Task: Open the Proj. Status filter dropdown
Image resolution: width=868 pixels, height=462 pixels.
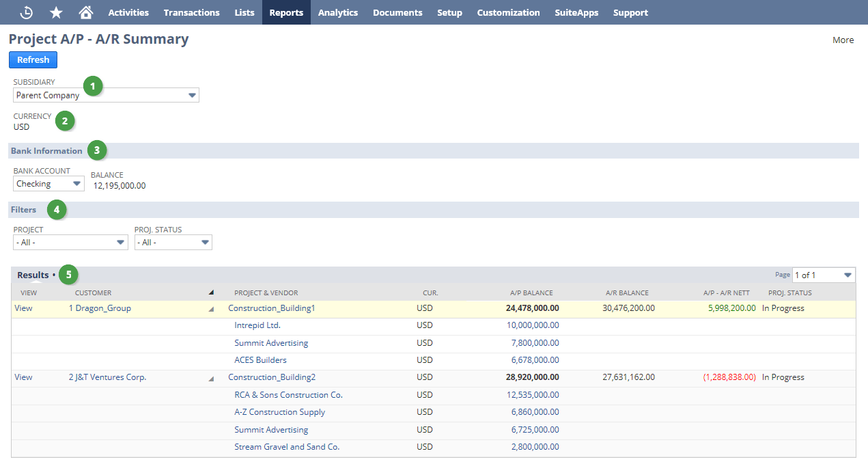Action: pyautogui.click(x=204, y=243)
